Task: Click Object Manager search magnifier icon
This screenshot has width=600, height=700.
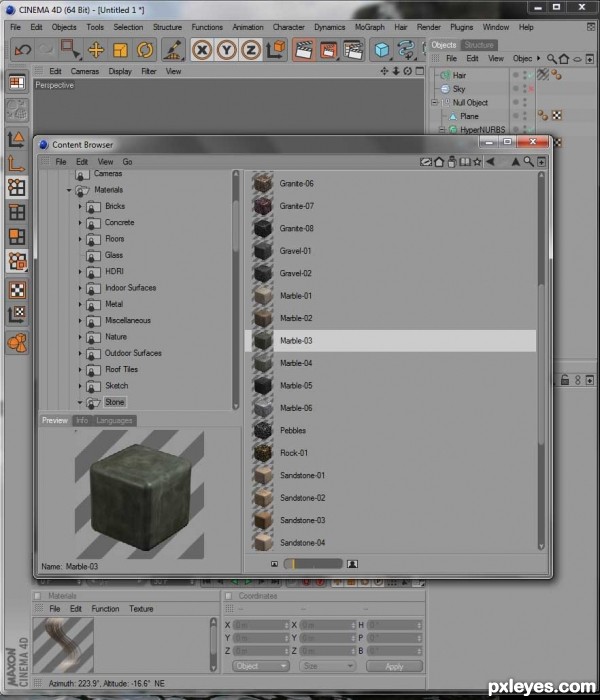Action: (552, 58)
